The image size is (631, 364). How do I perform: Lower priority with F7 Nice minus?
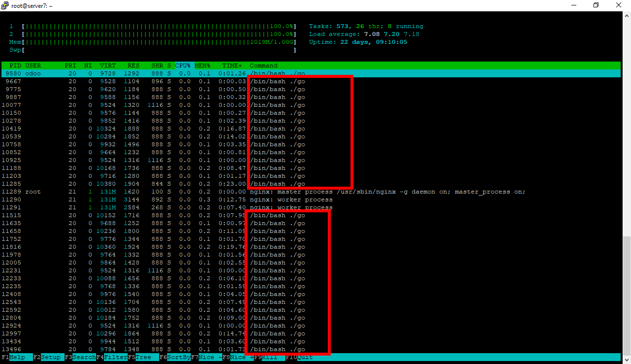click(207, 357)
